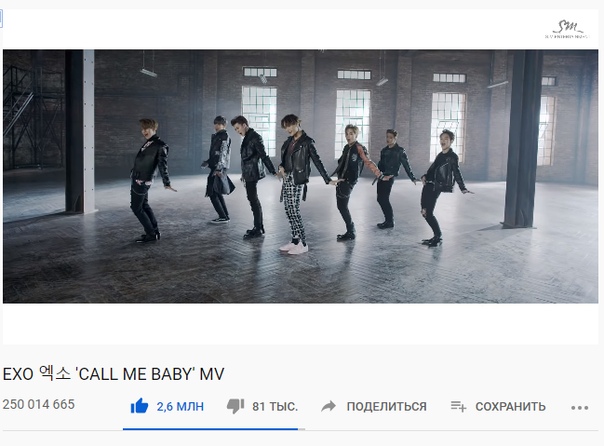Viewport: 604px width, 446px height.
Task: Select the 81 ТЫС. dislike count
Action: coord(275,407)
